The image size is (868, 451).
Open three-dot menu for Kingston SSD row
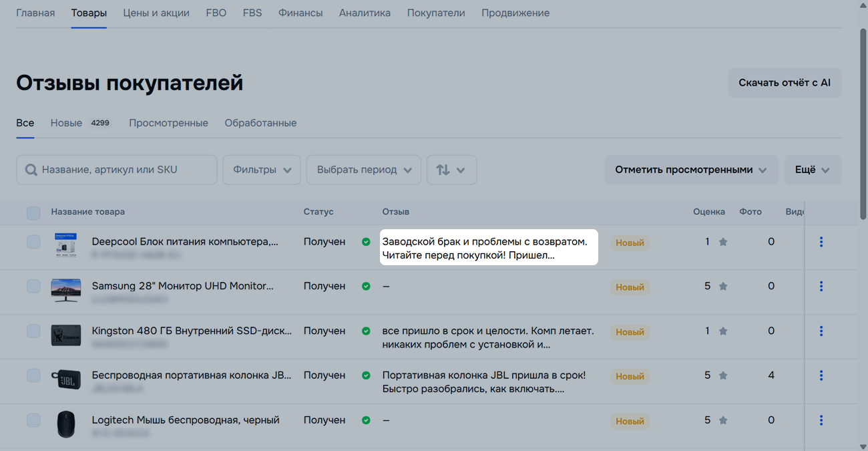tap(821, 331)
